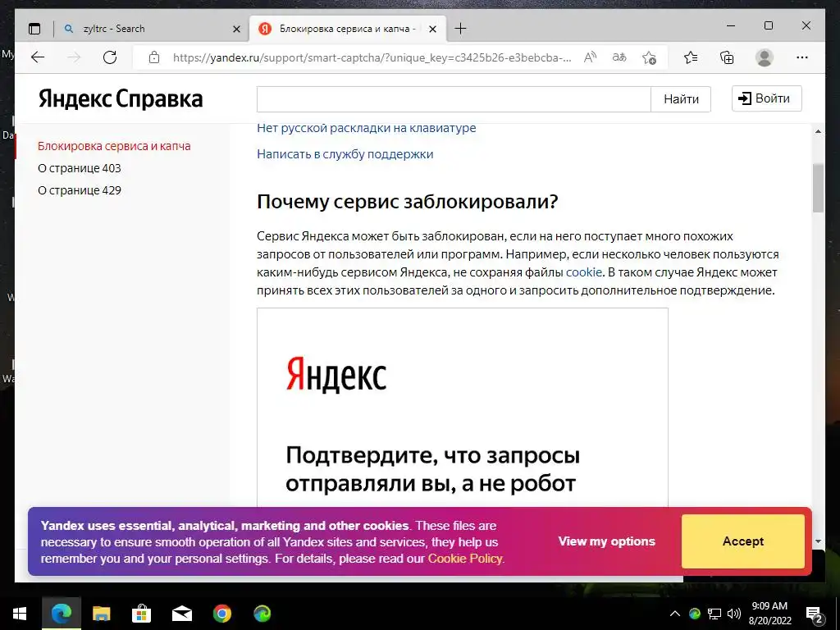Open Microsoft Edge from taskbar
The image size is (840, 630).
[61, 614]
